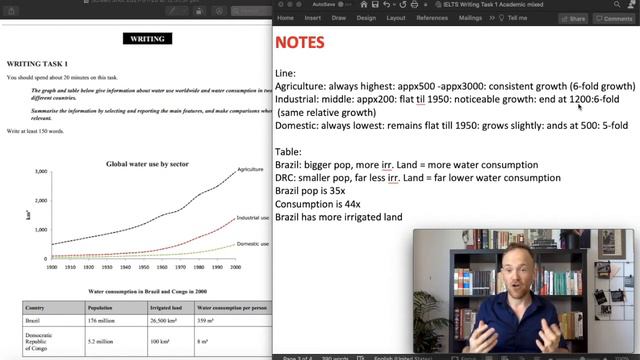
Task: Open the undo history dropdown arrow
Action: point(394,5)
